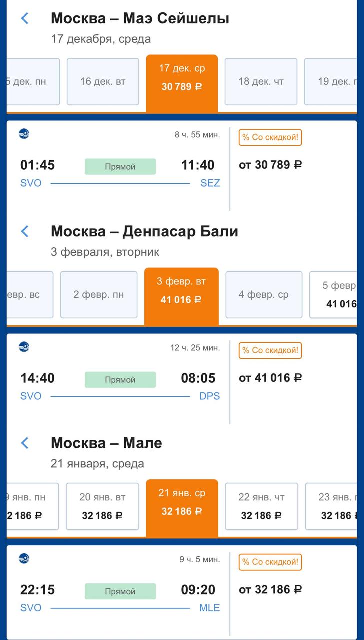The image size is (364, 640).
Task: Select the 18 дек. чт date tab
Action: pyautogui.click(x=261, y=82)
